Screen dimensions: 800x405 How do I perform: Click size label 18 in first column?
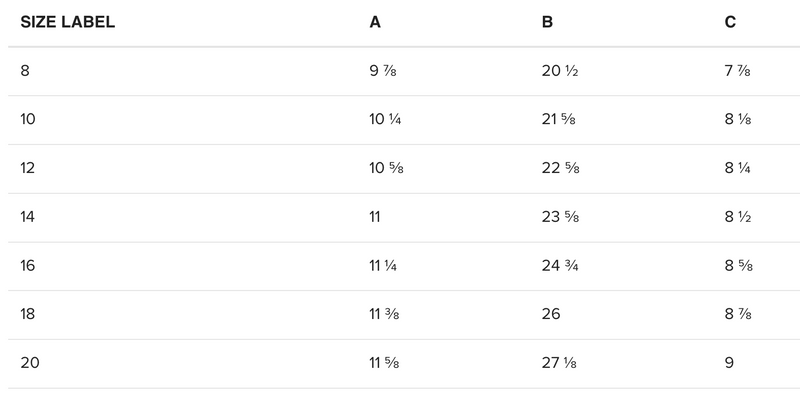pos(28,315)
